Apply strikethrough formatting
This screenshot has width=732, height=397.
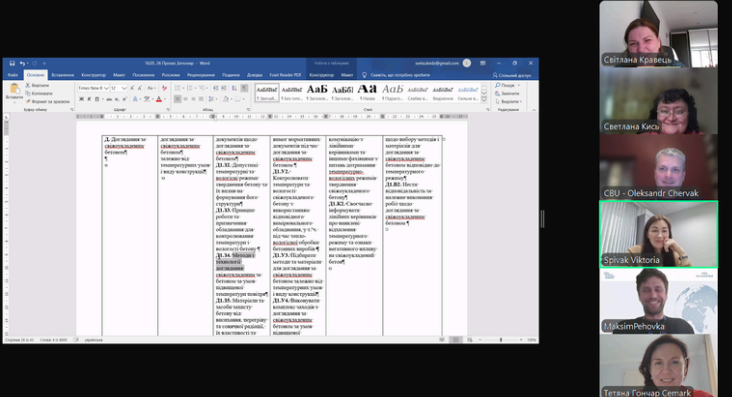point(109,99)
